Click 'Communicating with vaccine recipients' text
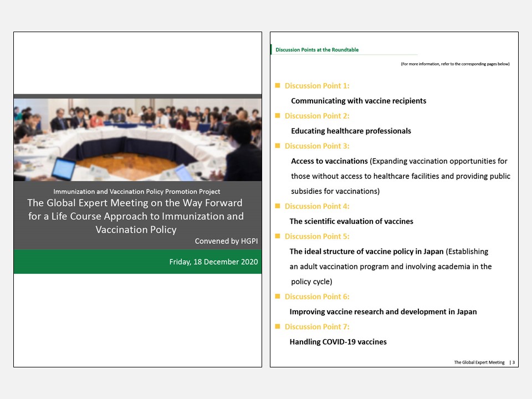 pyautogui.click(x=359, y=101)
